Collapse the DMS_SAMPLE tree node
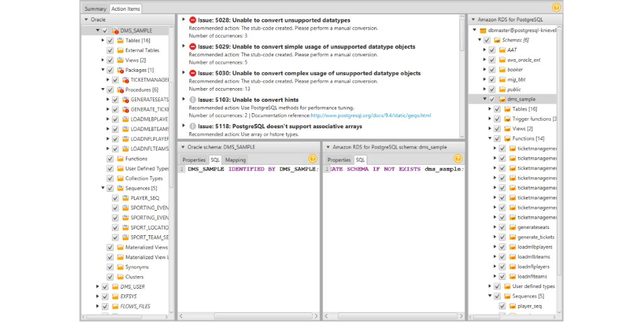 (x=97, y=30)
